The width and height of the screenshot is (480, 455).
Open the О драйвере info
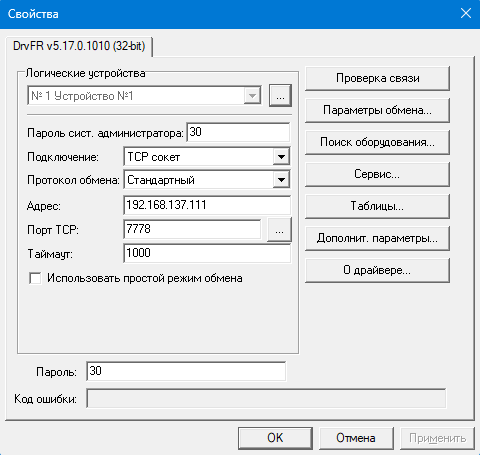pos(377,270)
